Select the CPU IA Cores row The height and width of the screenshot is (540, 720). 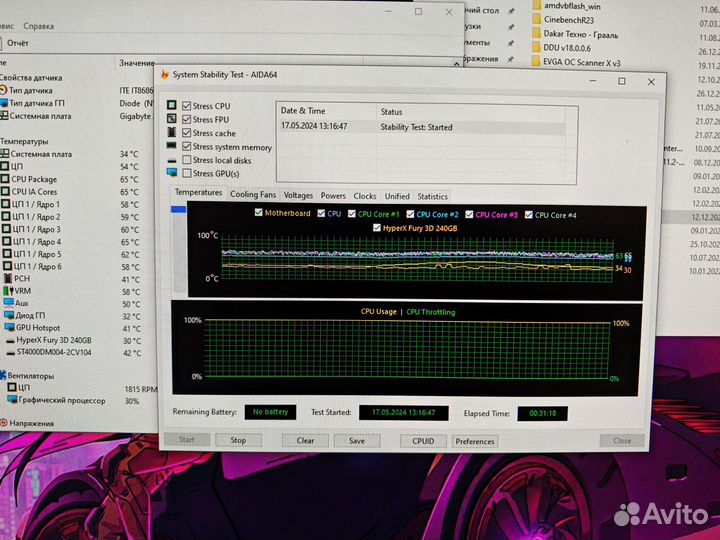pyautogui.click(x=76, y=191)
